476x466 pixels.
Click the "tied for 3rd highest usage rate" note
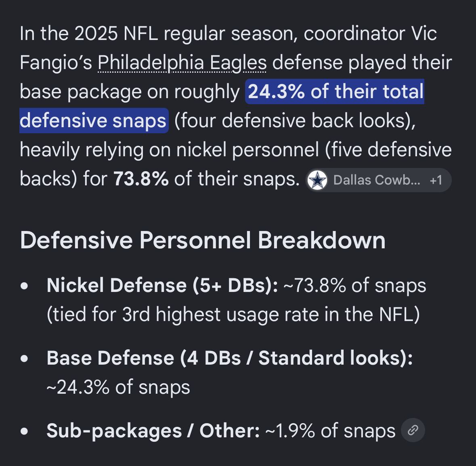(233, 314)
